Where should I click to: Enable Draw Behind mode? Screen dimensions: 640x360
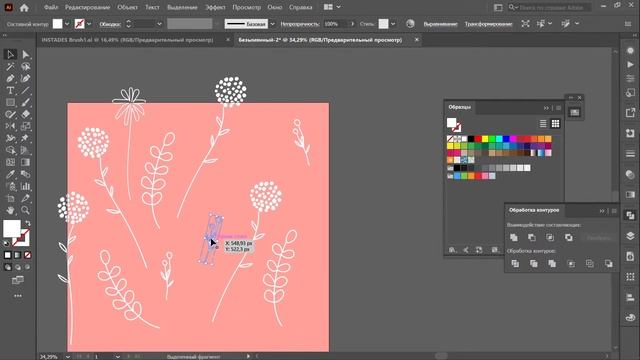pos(18,267)
